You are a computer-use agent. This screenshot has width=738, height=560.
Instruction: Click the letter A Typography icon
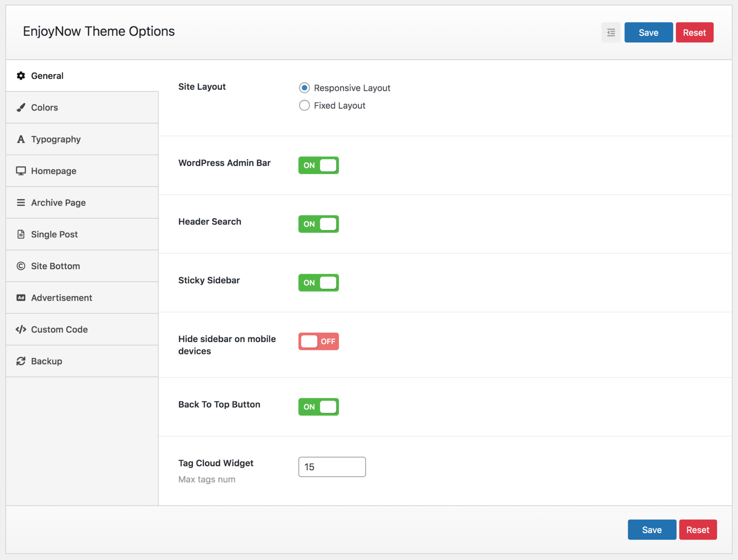pos(21,139)
